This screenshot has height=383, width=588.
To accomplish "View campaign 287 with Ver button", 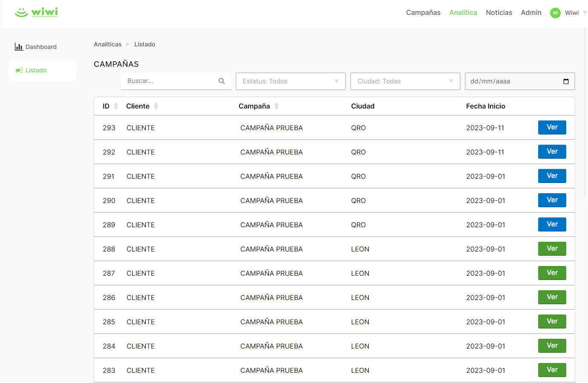I will (x=552, y=273).
